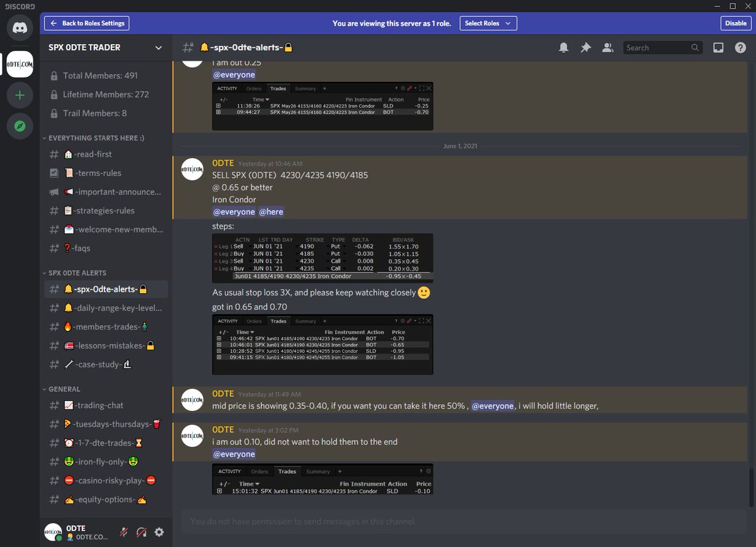Open terms-rules channel
Viewport: 756px width, 547px height.
(106, 173)
